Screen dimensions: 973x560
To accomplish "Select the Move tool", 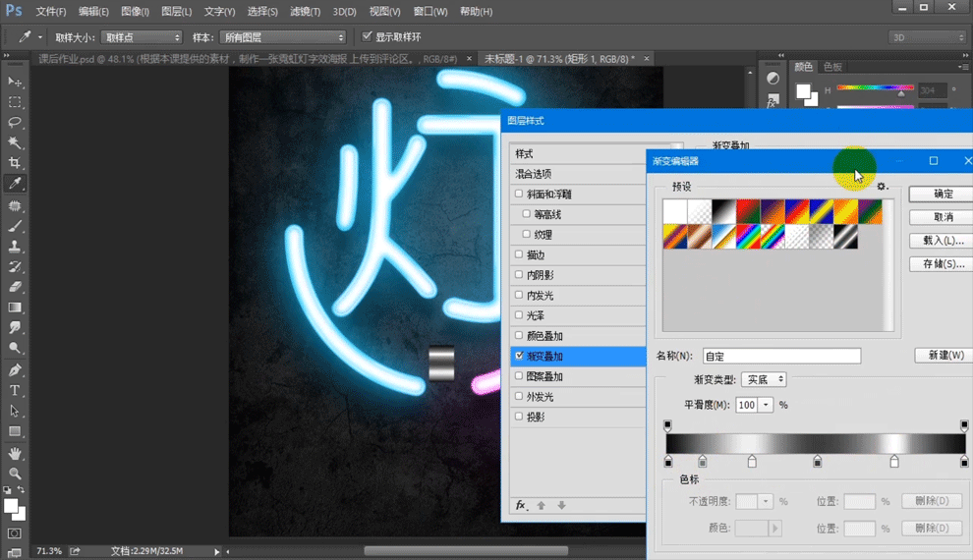I will tap(15, 82).
